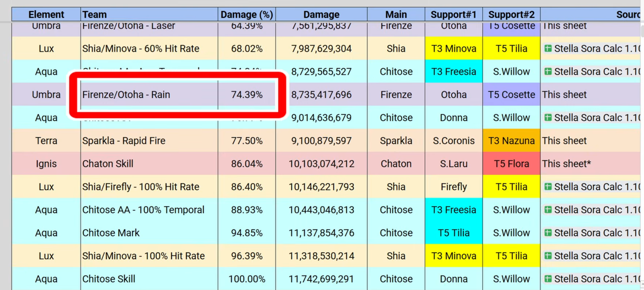
Task: Select the 'Chitose Mark' team cell
Action: click(149, 233)
